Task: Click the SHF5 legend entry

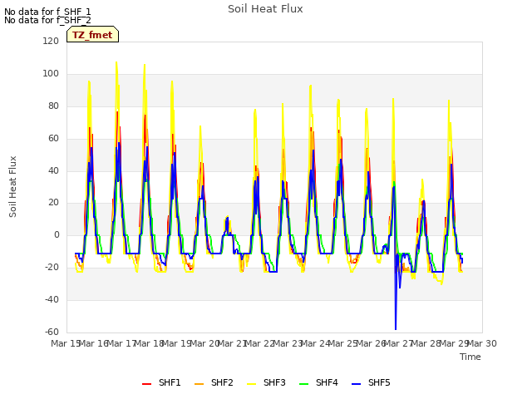Action: tap(371, 382)
